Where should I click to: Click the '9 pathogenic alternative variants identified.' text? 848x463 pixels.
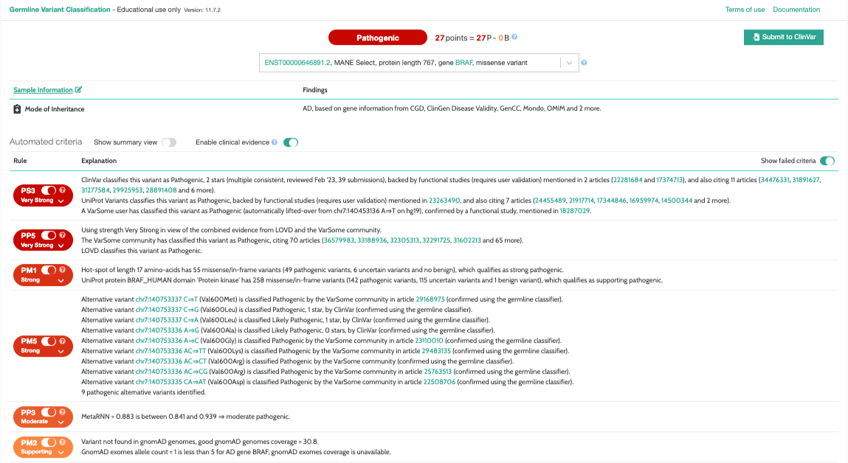pos(143,392)
